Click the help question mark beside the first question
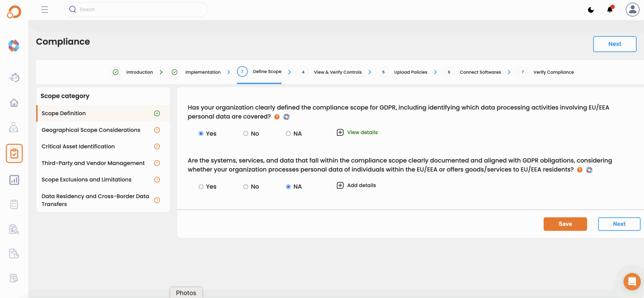 point(277,117)
